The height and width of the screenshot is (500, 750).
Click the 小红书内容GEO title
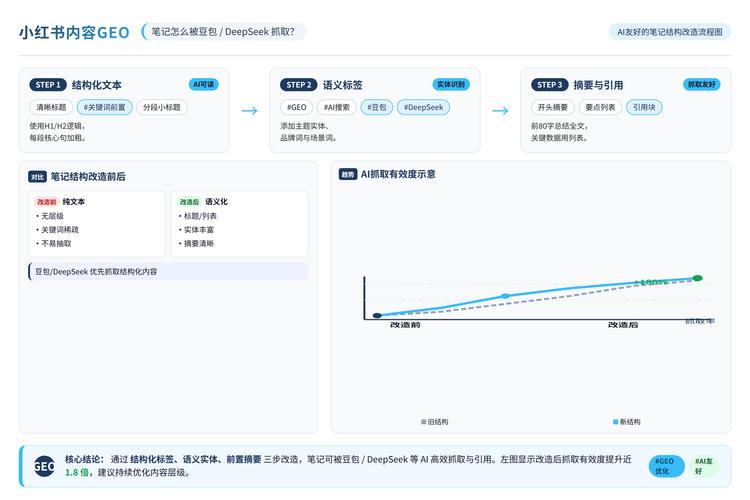(x=74, y=33)
